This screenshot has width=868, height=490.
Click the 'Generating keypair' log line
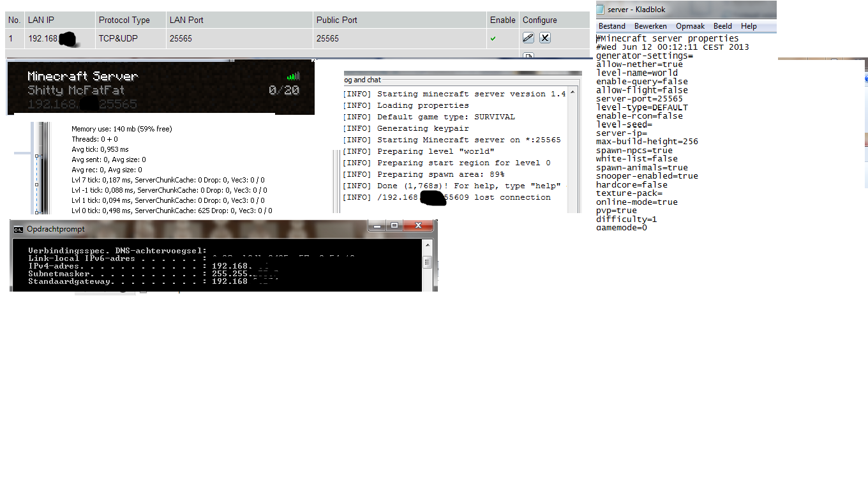(406, 128)
